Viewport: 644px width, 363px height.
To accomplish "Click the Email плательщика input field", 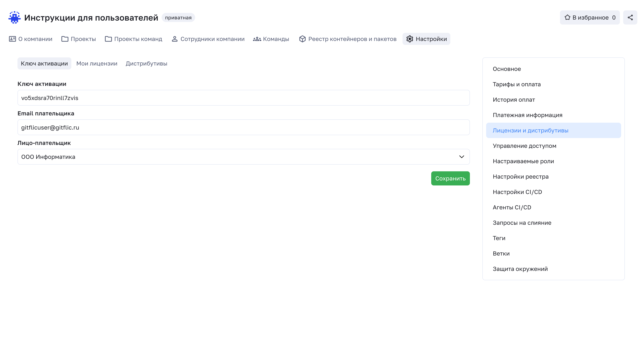I will [243, 127].
